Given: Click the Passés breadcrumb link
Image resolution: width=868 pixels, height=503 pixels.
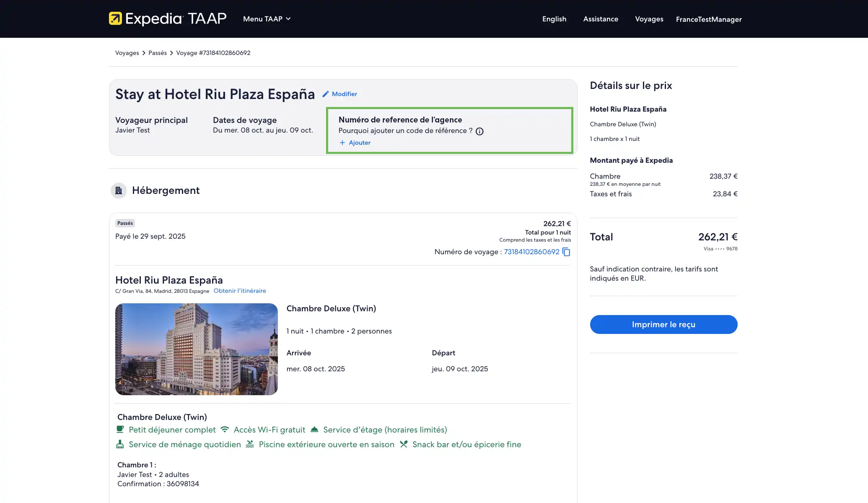Looking at the screenshot, I should tap(158, 53).
